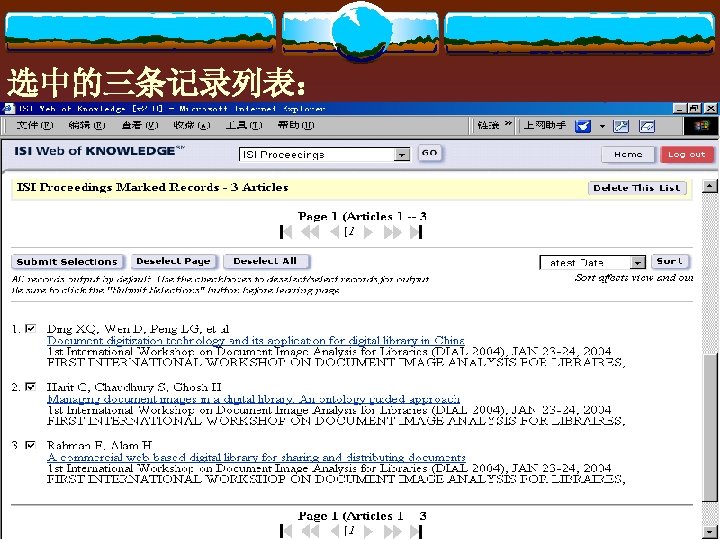
Task: Close the Internet Explorer window
Action: pos(710,109)
